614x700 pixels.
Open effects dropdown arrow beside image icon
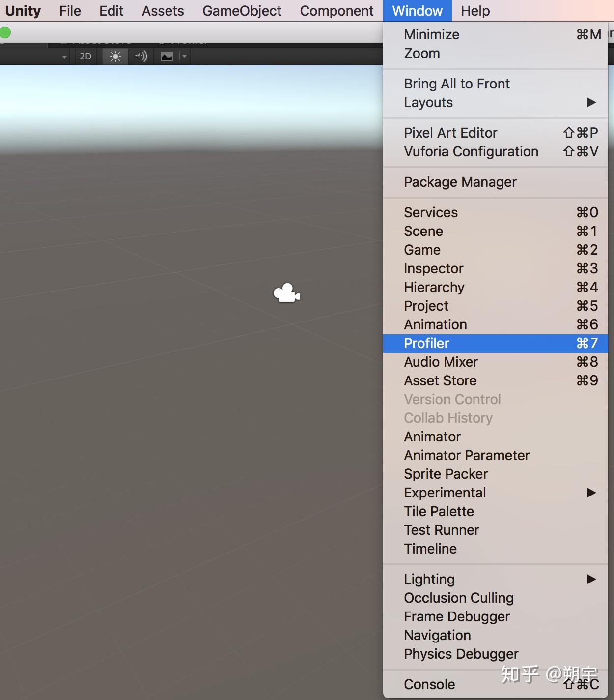click(x=184, y=56)
